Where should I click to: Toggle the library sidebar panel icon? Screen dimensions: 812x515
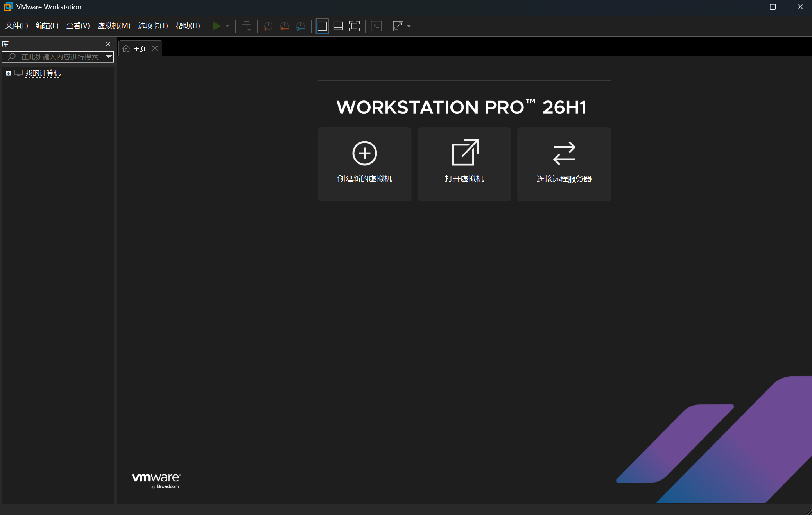(322, 26)
